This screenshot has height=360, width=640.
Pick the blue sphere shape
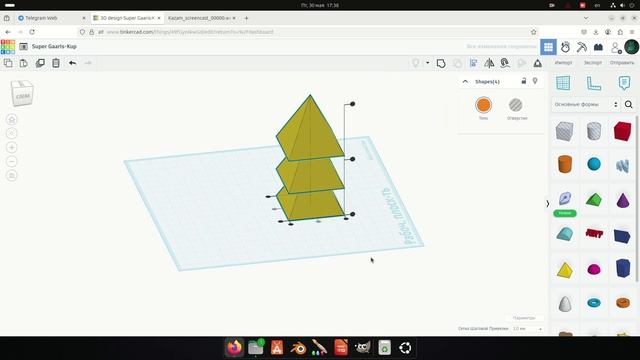594,164
